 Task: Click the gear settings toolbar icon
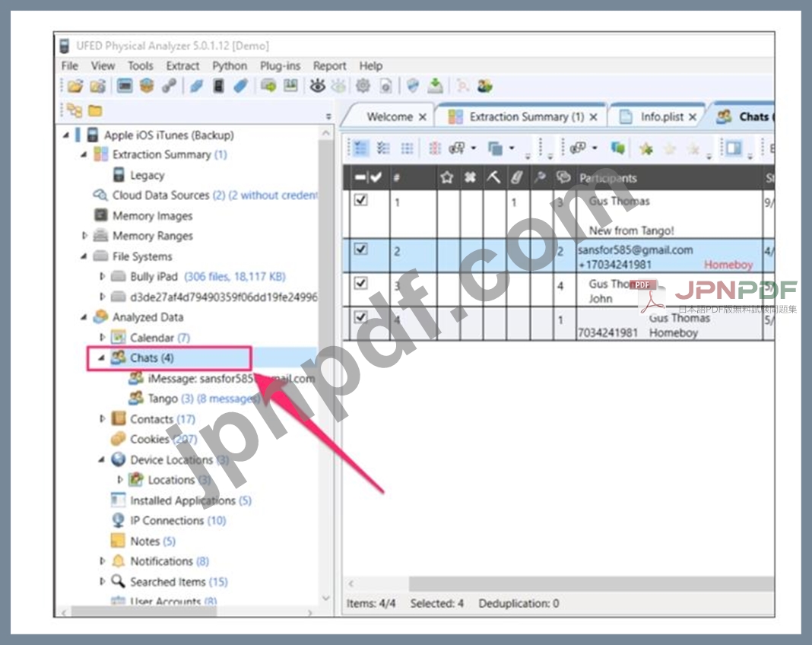point(363,86)
